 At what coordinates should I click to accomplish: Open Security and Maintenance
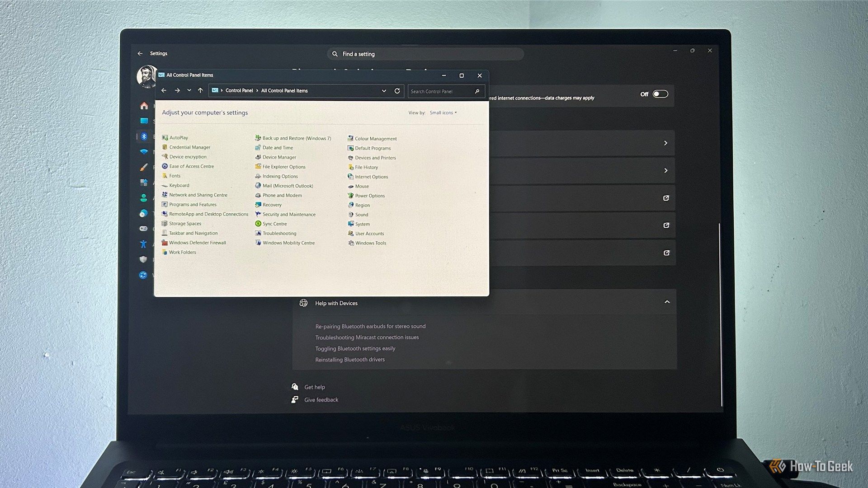pyautogui.click(x=285, y=214)
